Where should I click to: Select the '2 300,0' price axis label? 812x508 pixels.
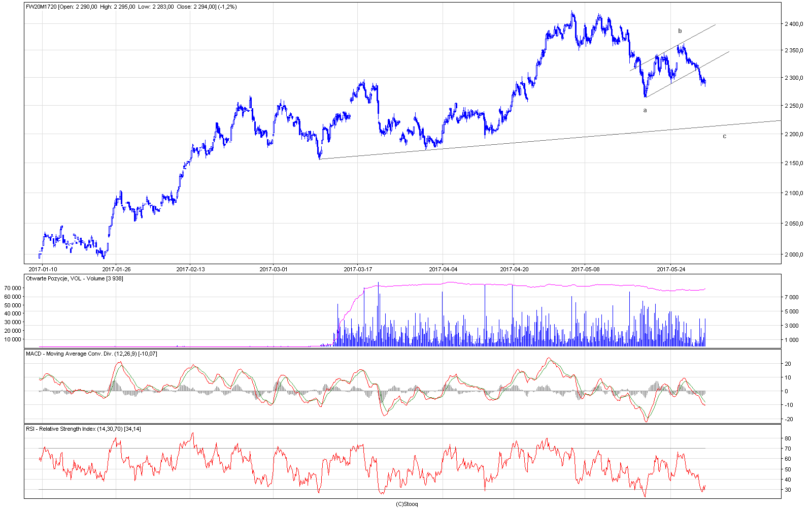pyautogui.click(x=794, y=78)
